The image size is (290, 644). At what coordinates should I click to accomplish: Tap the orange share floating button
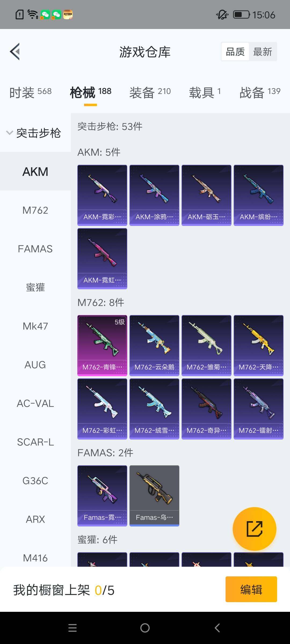254,529
